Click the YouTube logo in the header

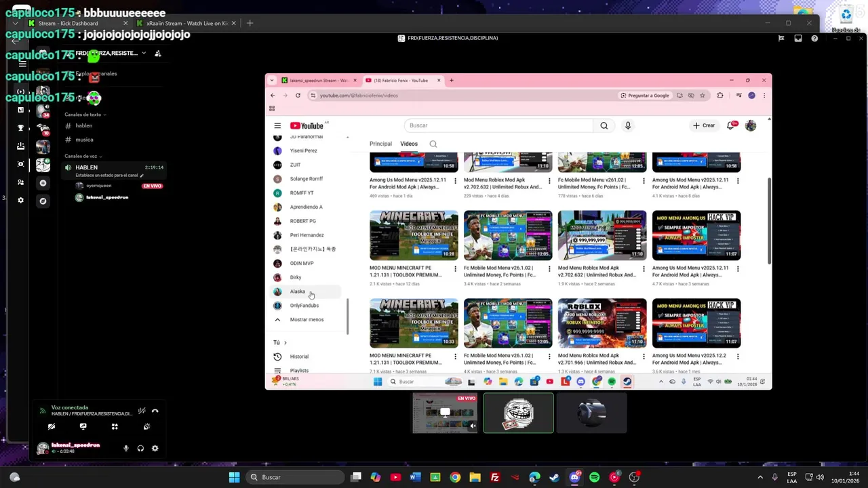coord(307,125)
